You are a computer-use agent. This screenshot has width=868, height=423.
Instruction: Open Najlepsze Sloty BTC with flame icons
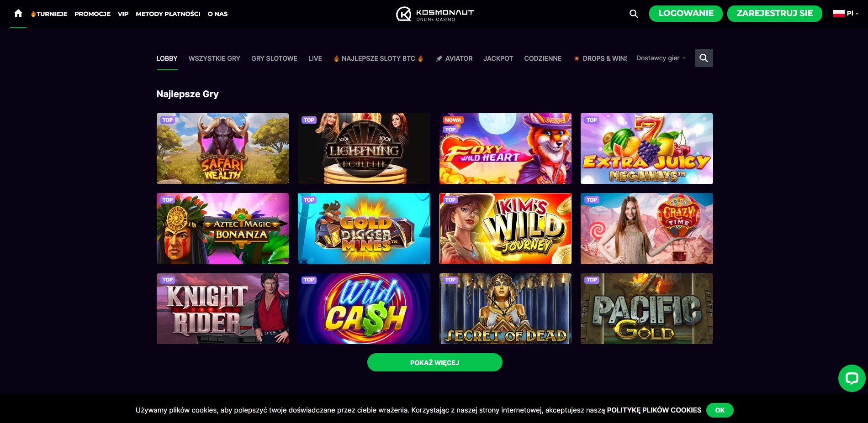point(378,58)
